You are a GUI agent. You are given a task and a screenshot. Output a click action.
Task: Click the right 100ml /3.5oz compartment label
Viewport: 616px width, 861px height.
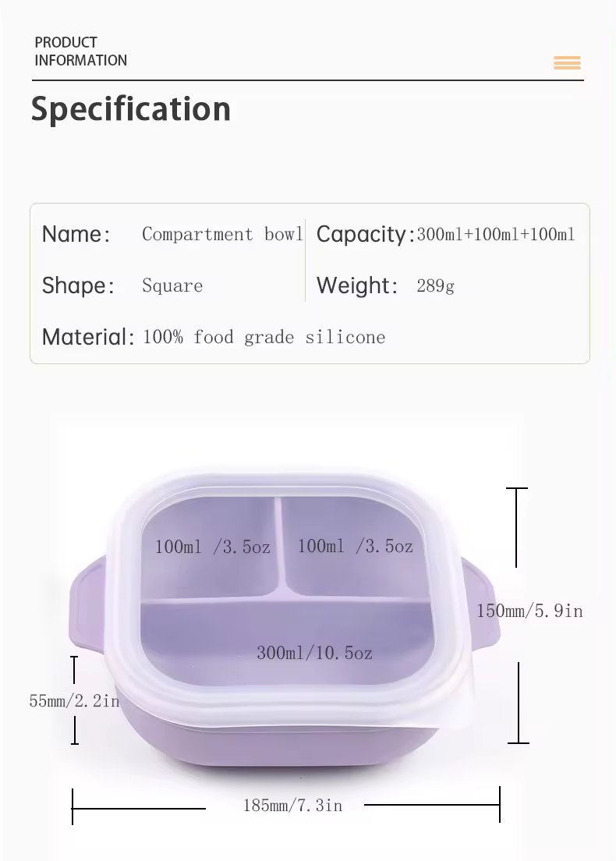point(355,546)
